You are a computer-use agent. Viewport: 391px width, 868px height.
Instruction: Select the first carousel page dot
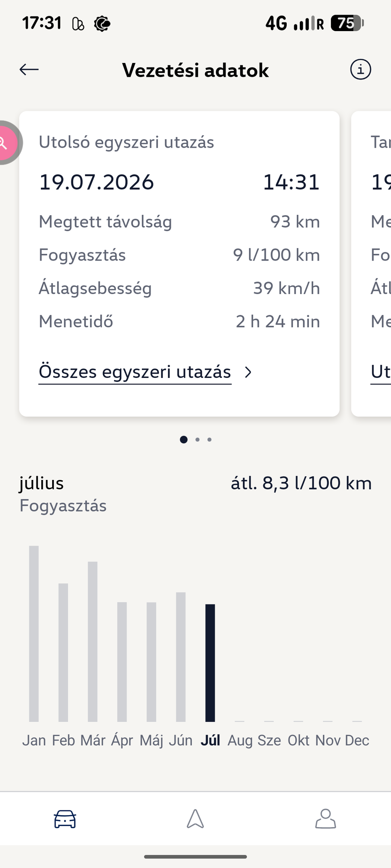pyautogui.click(x=183, y=439)
